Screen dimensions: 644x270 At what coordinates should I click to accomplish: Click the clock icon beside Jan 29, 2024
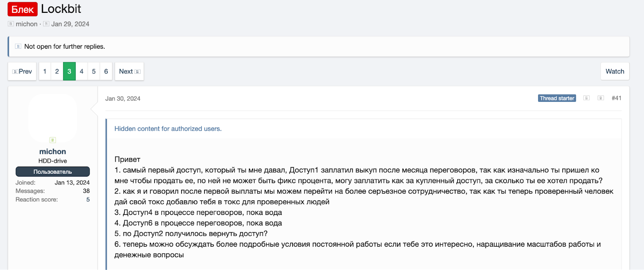click(46, 24)
